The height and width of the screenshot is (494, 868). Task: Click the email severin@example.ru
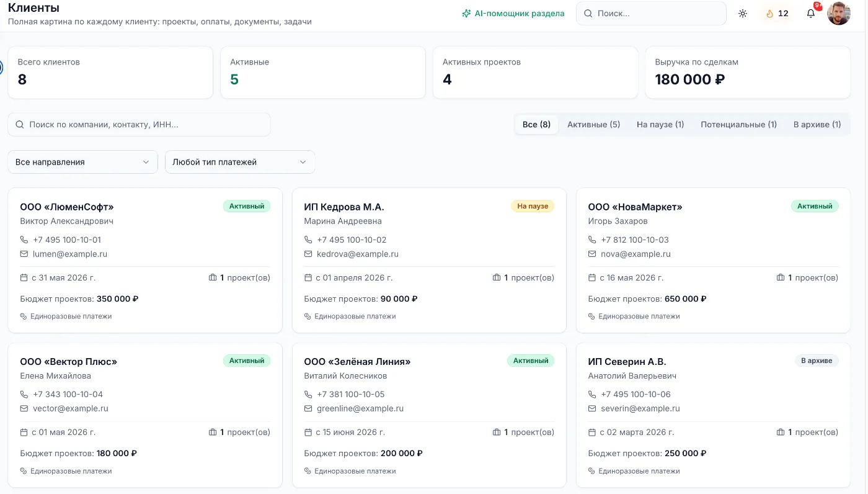(x=640, y=408)
